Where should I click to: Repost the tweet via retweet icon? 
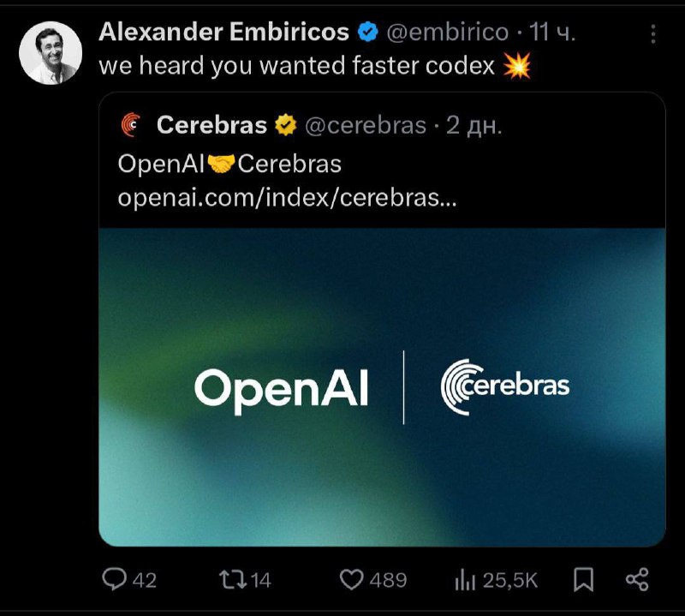(232, 579)
